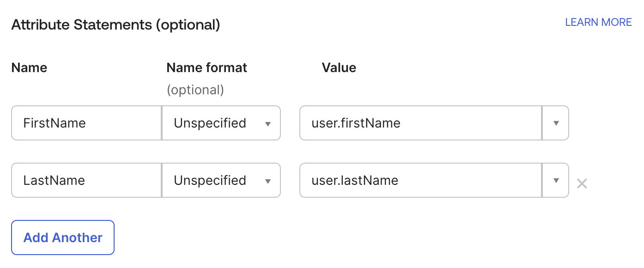Image resolution: width=644 pixels, height=268 pixels.
Task: Remove the LastName attribute row
Action: [582, 184]
